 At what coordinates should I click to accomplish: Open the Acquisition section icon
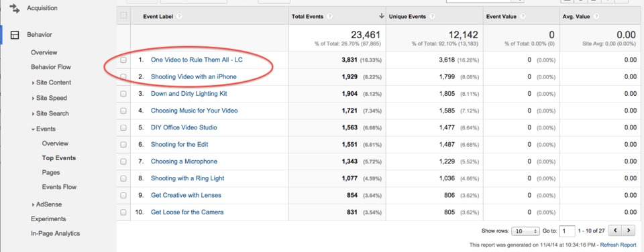click(x=14, y=8)
